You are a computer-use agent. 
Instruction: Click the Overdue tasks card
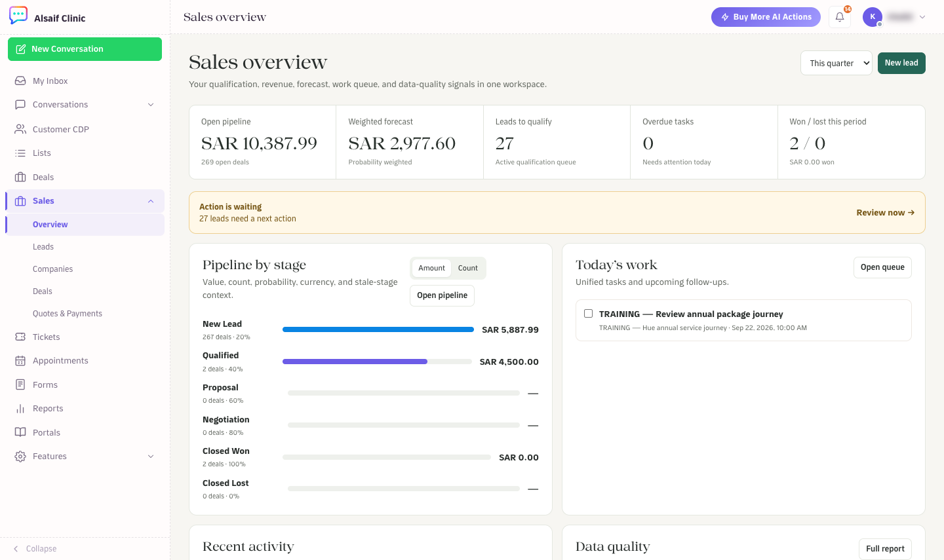[x=704, y=142]
